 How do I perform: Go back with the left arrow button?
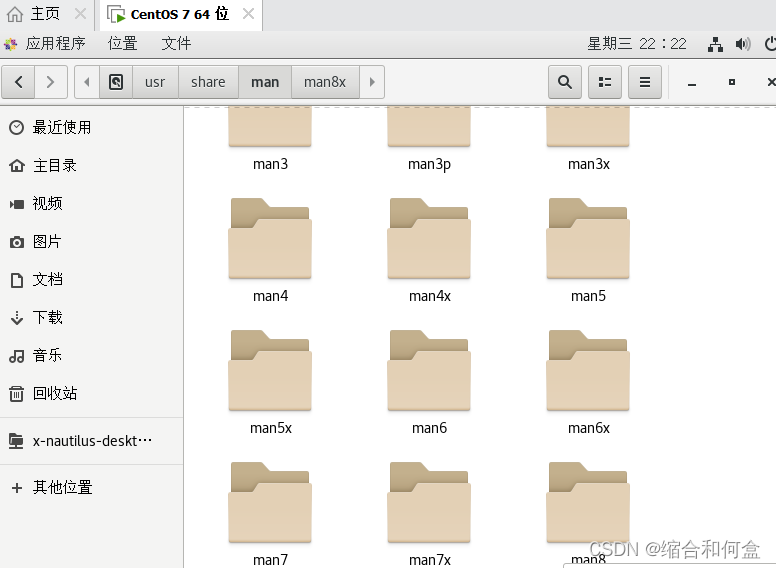point(18,82)
